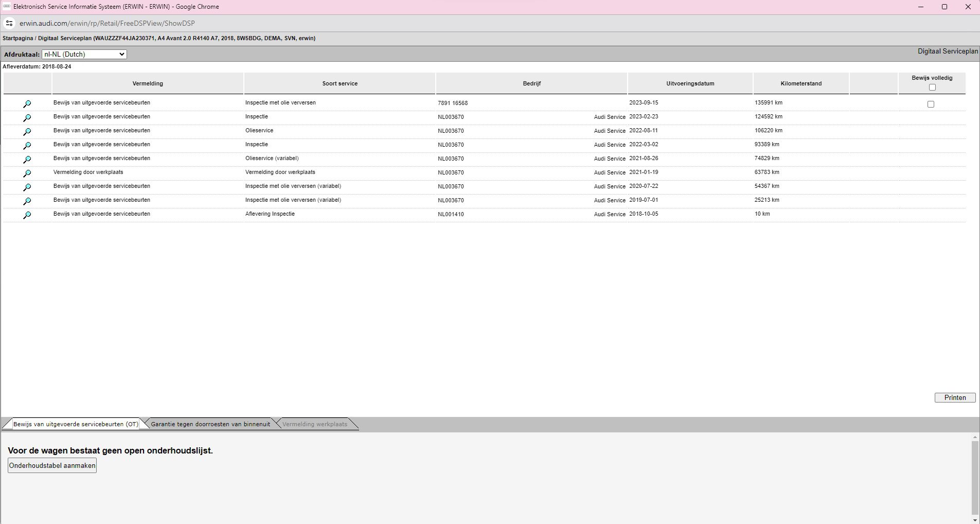Maximize the Chrome window
The image size is (980, 524).
[x=945, y=7]
